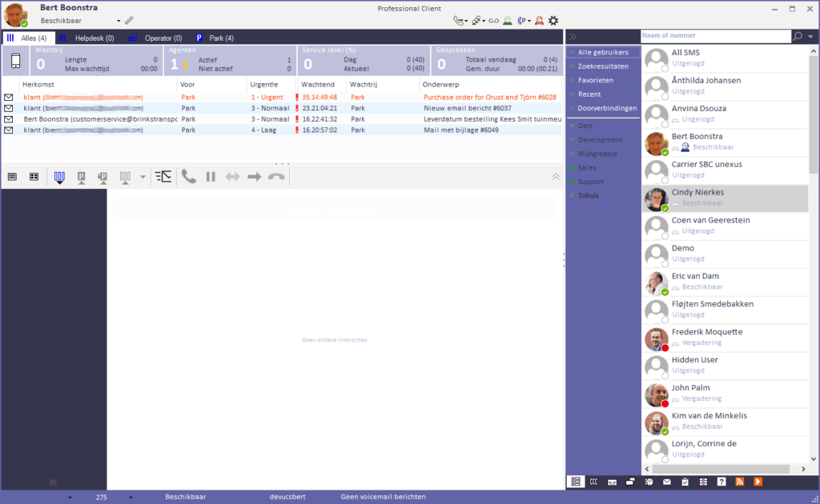The image size is (820, 504).
Task: Switch to the Park (4) tab
Action: [215, 38]
